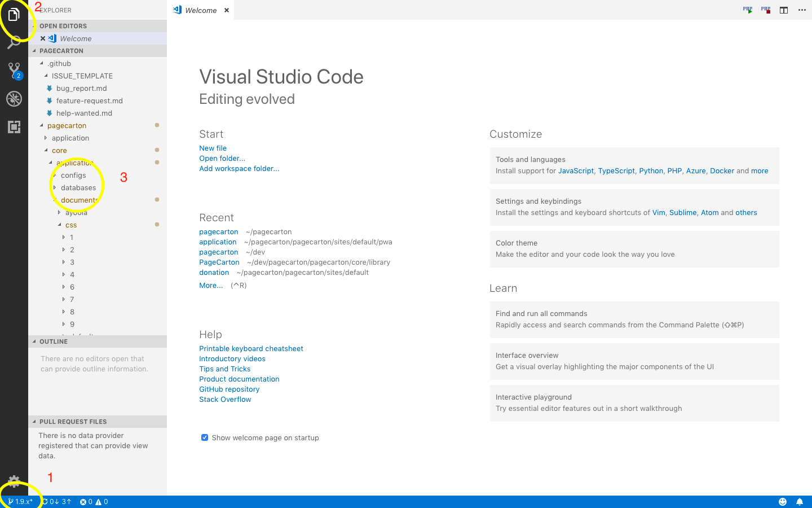Install Docker support link
The height and width of the screenshot is (508, 812).
click(x=722, y=170)
